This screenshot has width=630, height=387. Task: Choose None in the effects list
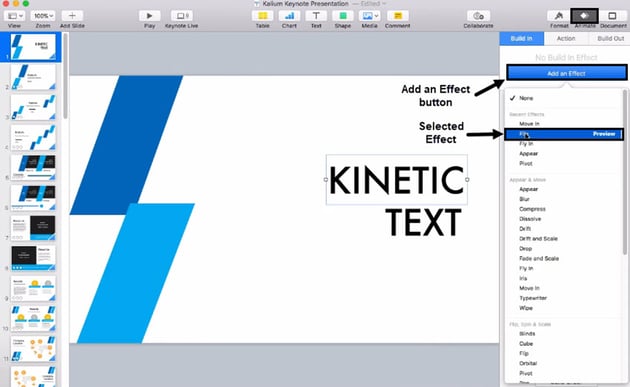(526, 98)
